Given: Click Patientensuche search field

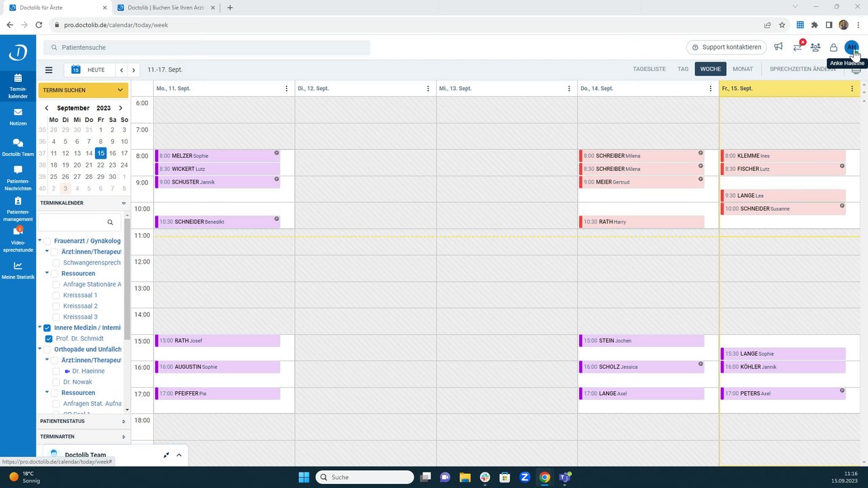Looking at the screenshot, I should 207,47.
